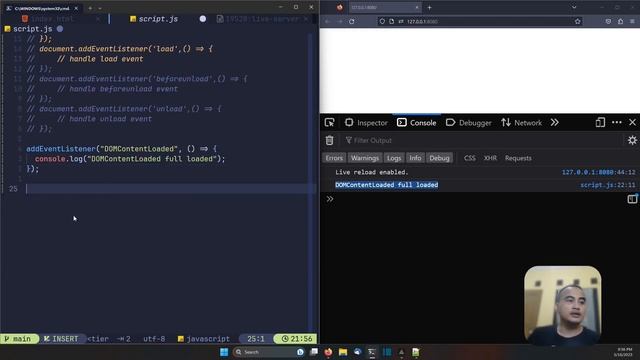
Task: Open Windows Start menu
Action: (x=224, y=352)
